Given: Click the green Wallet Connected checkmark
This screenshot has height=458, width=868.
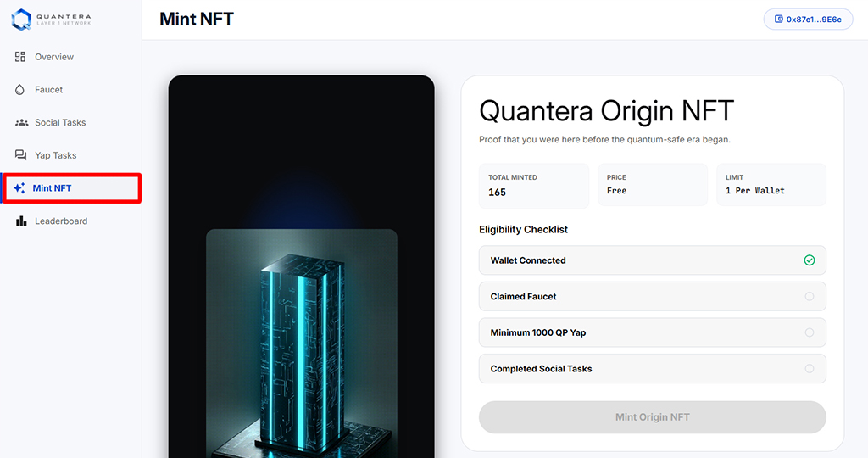Looking at the screenshot, I should [x=810, y=260].
